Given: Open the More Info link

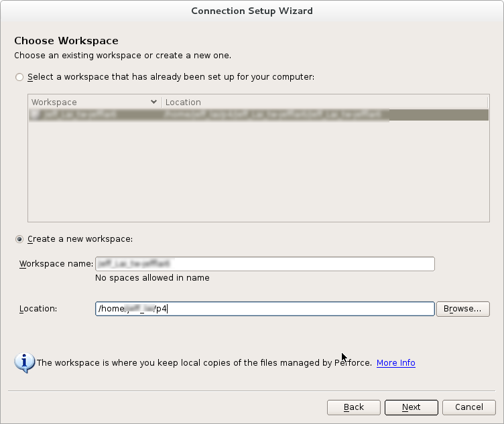Looking at the screenshot, I should 395,363.
